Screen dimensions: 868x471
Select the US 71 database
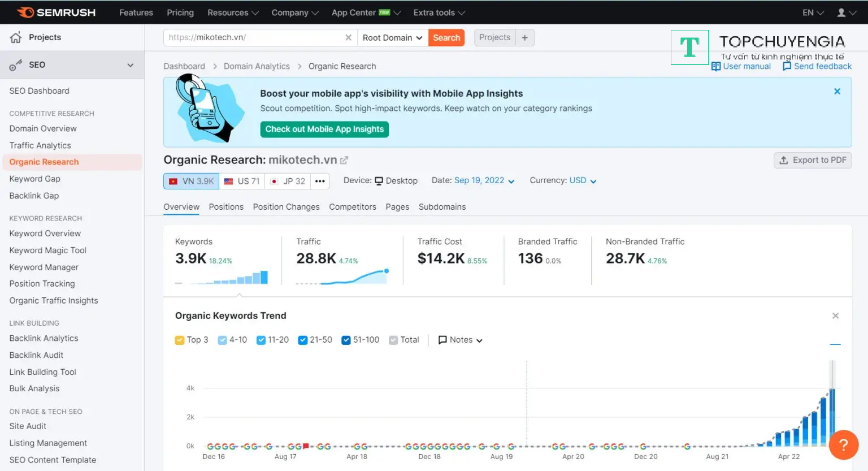(242, 181)
